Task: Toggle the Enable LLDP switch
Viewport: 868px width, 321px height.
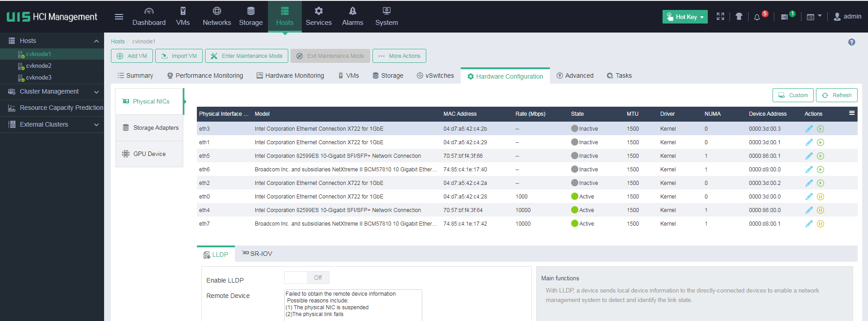Action: click(306, 278)
